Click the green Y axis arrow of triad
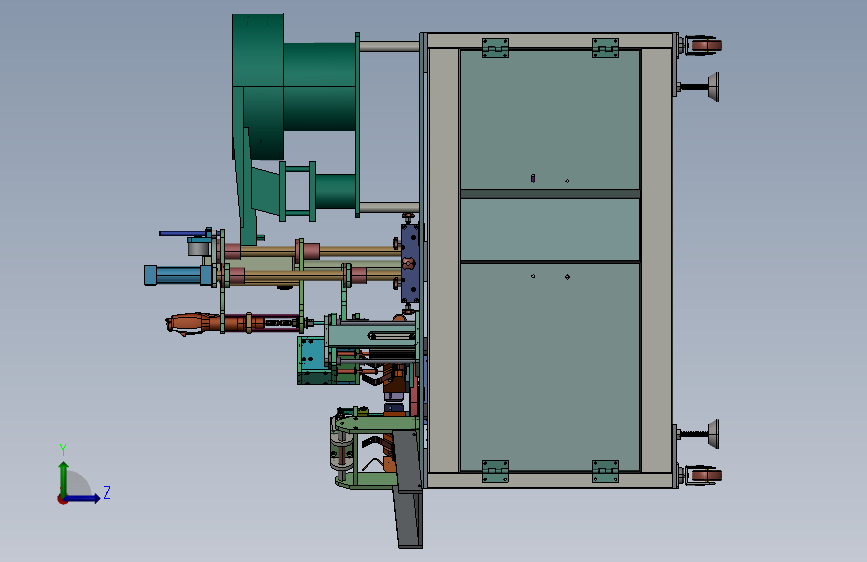 (64, 478)
